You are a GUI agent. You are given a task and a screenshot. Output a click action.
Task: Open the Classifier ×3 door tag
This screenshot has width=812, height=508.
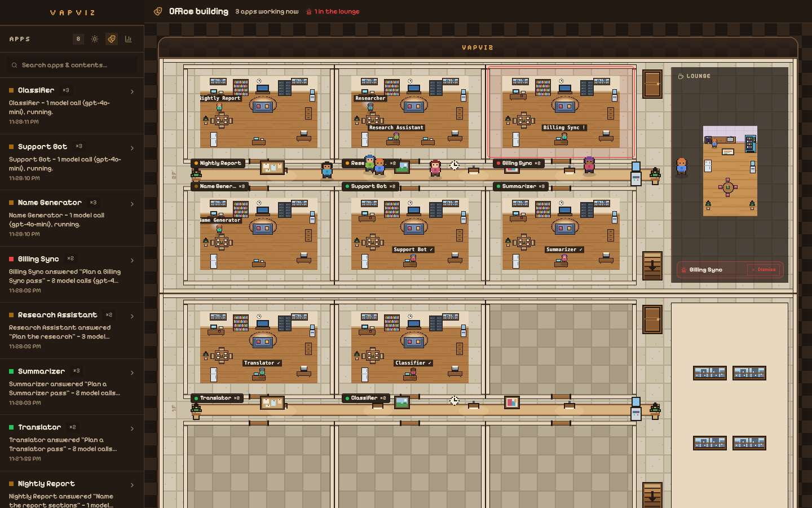[367, 398]
